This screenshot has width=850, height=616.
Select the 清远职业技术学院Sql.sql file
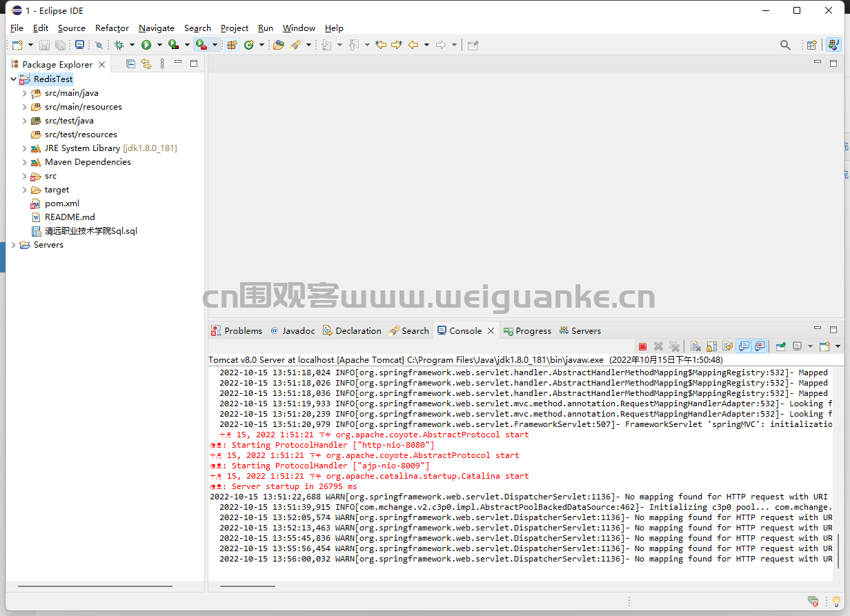(x=90, y=231)
